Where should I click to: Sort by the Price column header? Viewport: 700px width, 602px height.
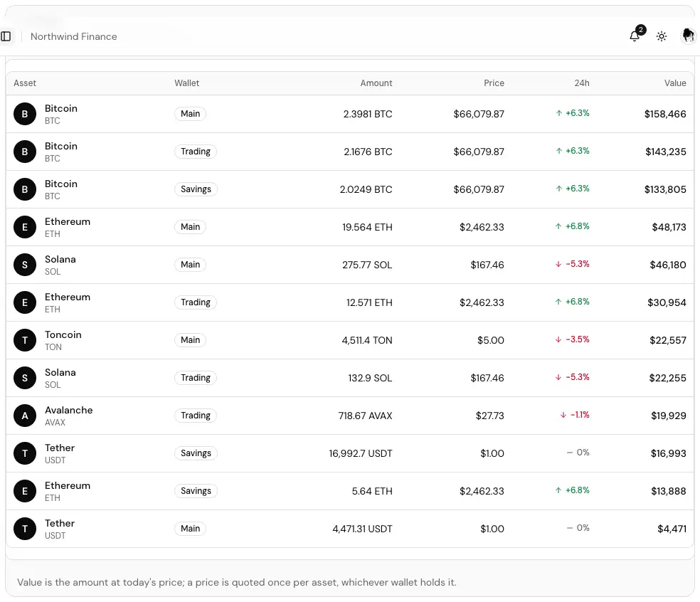tap(494, 83)
